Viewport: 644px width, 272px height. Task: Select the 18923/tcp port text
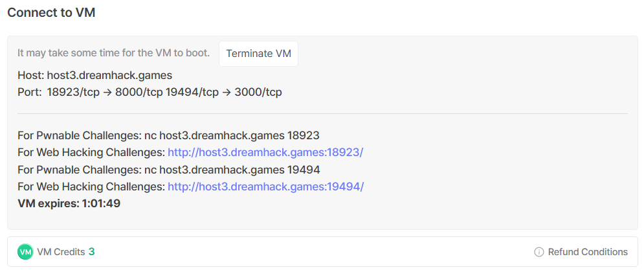(73, 92)
